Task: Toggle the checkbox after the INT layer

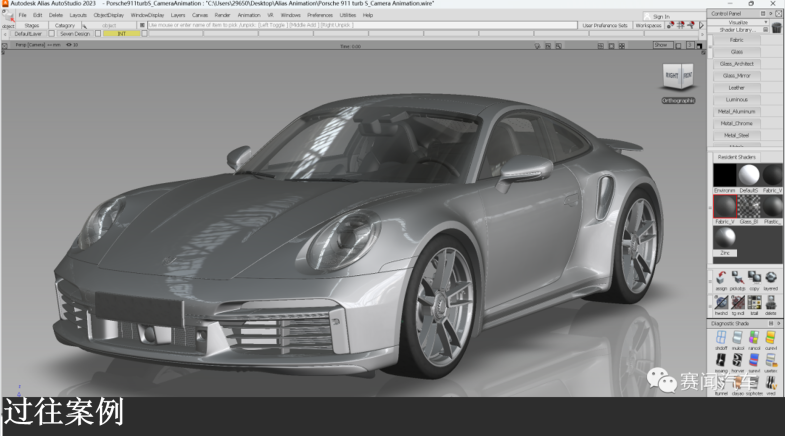Action: pos(145,33)
